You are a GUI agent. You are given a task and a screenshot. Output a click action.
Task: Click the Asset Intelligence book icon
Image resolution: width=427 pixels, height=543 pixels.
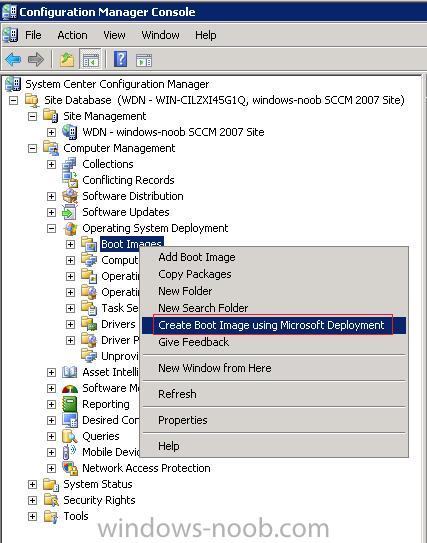coord(69,372)
